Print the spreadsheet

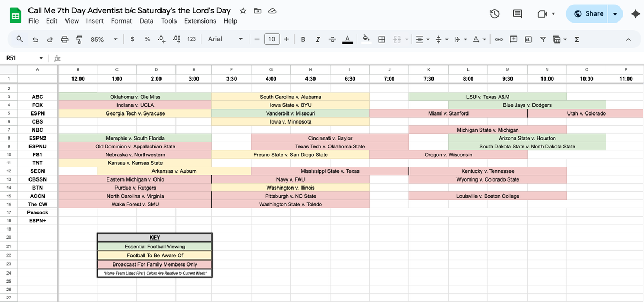click(64, 39)
